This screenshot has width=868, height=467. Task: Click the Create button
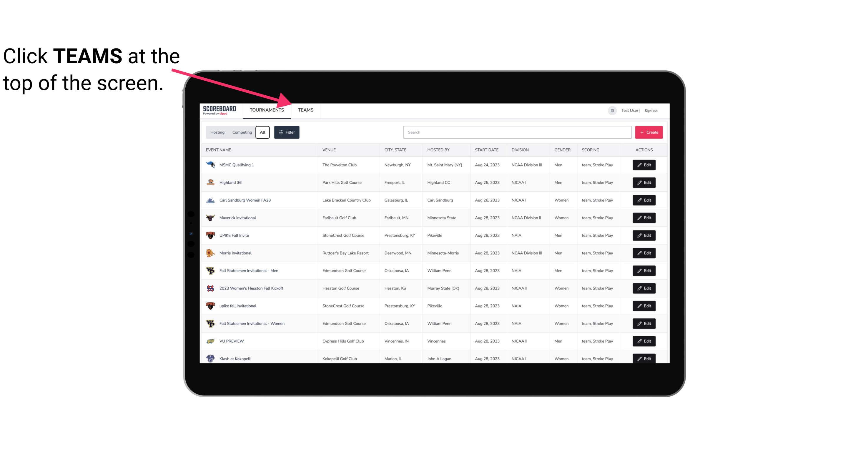click(649, 132)
